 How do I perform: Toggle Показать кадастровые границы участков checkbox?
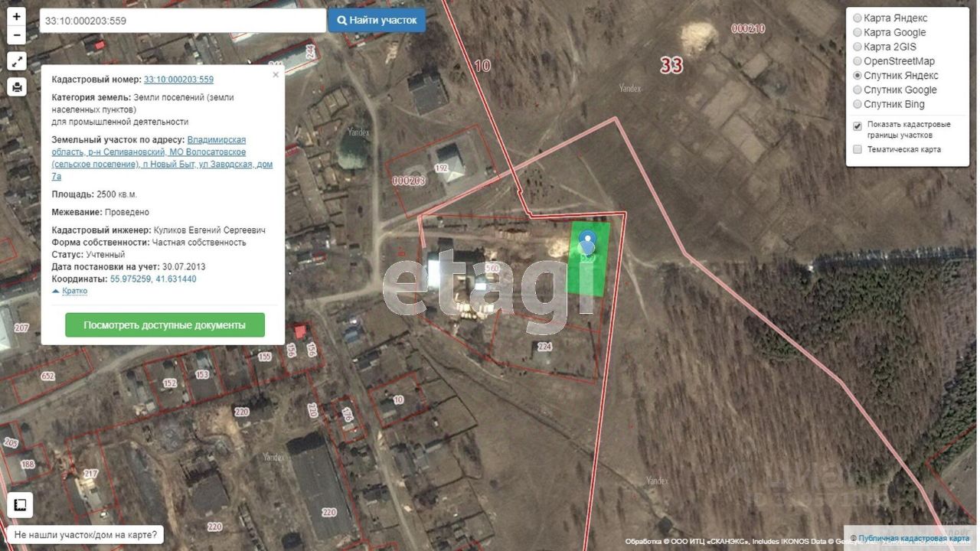click(x=857, y=126)
